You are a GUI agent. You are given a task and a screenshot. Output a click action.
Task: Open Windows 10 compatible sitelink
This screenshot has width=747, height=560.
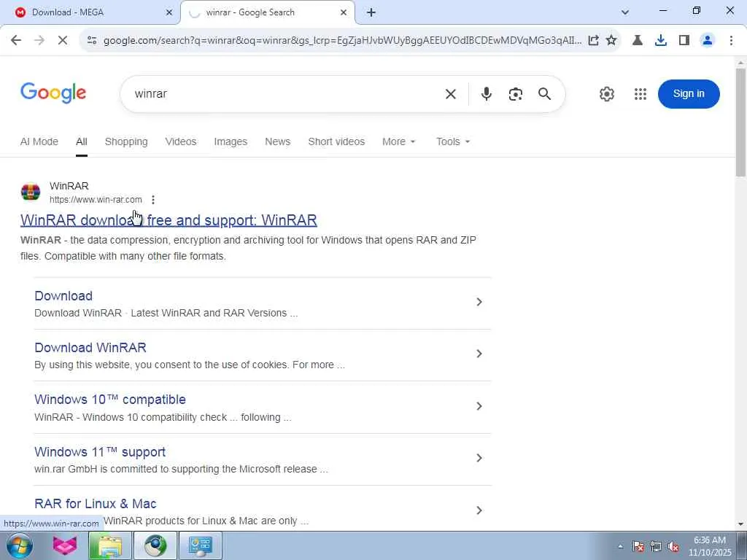coord(110,400)
